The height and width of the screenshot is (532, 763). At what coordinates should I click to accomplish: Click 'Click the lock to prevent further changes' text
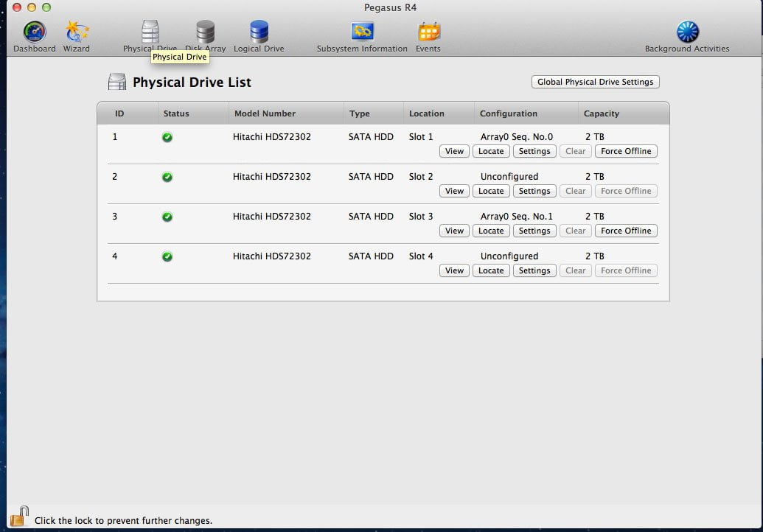123,520
